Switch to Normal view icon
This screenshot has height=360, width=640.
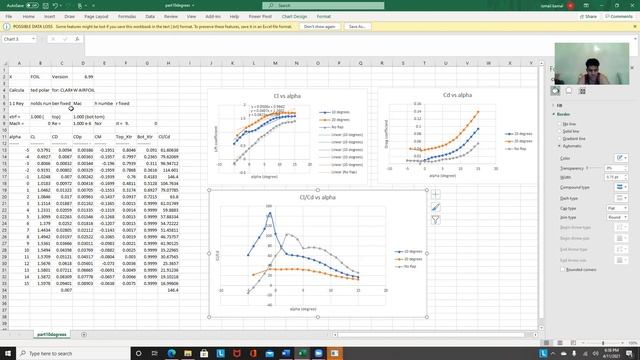(546, 343)
